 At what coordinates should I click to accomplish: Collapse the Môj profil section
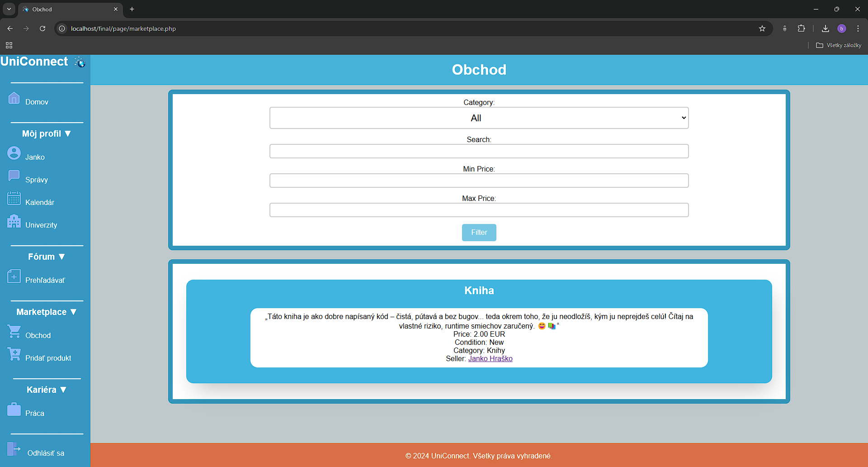click(47, 133)
